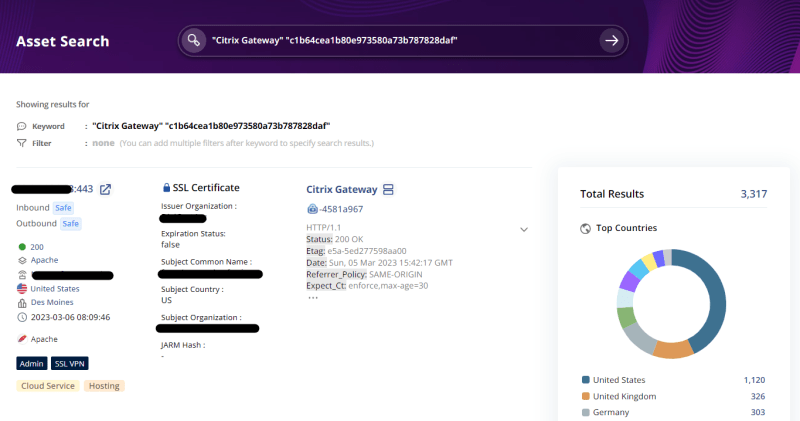Click the United Kingdom count 326
This screenshot has width=800, height=421.
click(x=758, y=396)
